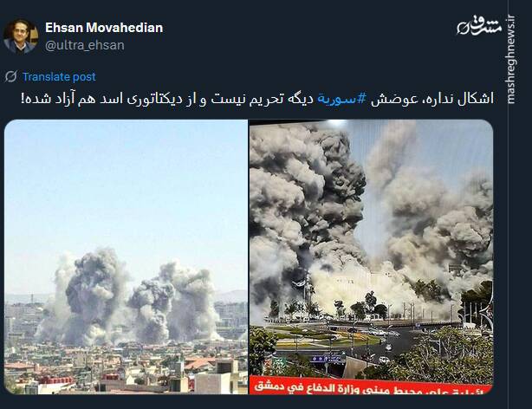Image resolution: width=532 pixels, height=409 pixels.
Task: Click the right smoke plume in the city photo
Action: click(x=175, y=301)
